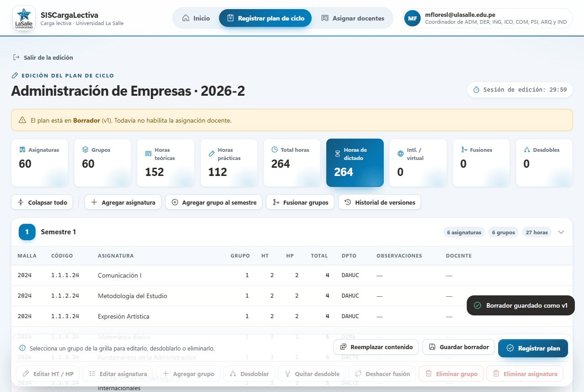
Task: Click the Desdobles split icon
Action: (x=527, y=150)
